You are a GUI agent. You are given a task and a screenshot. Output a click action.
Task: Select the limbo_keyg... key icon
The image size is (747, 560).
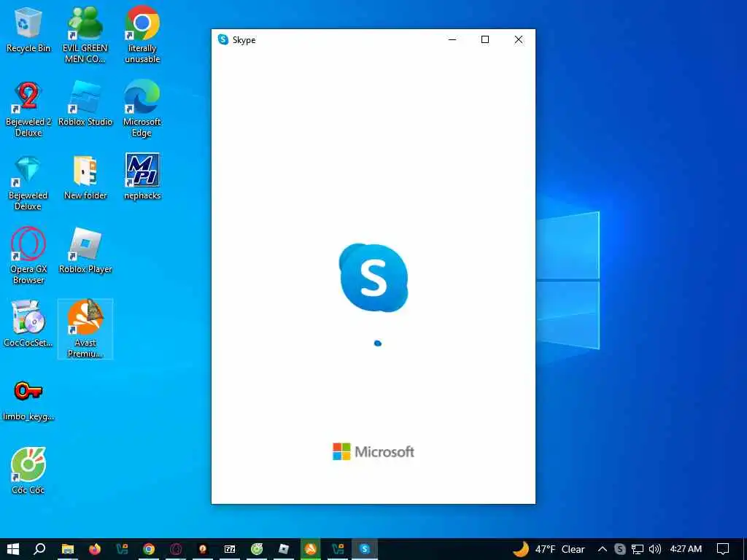[28, 401]
